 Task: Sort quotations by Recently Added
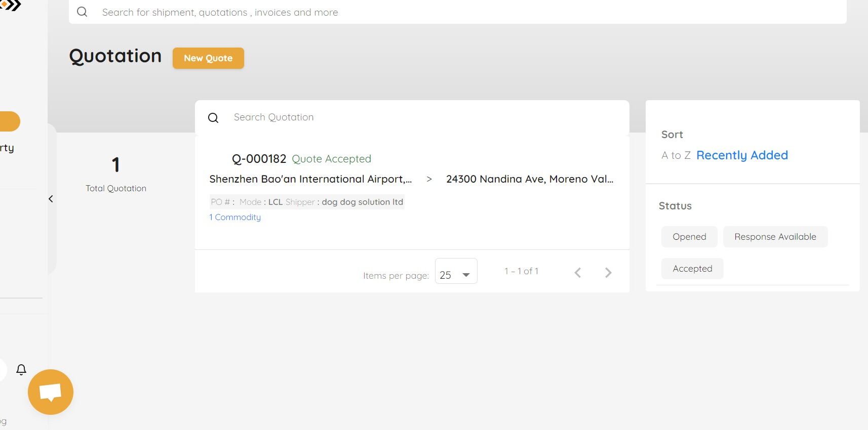point(742,155)
